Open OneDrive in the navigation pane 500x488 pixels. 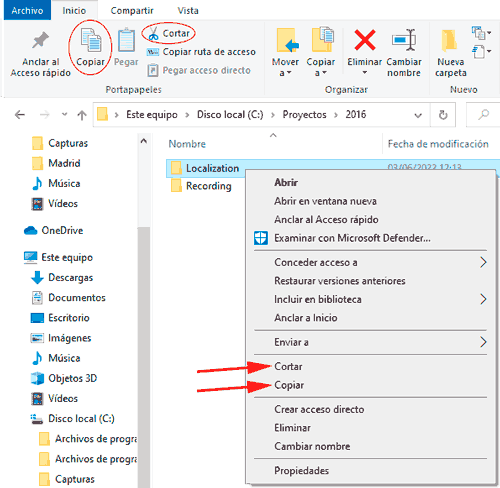[62, 230]
